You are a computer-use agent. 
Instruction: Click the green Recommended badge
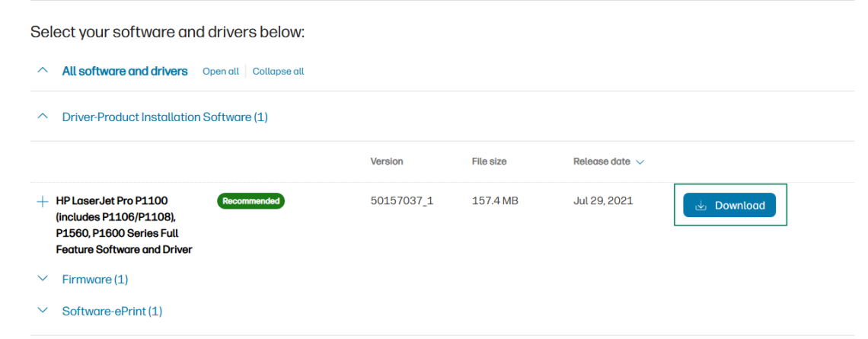tap(251, 201)
